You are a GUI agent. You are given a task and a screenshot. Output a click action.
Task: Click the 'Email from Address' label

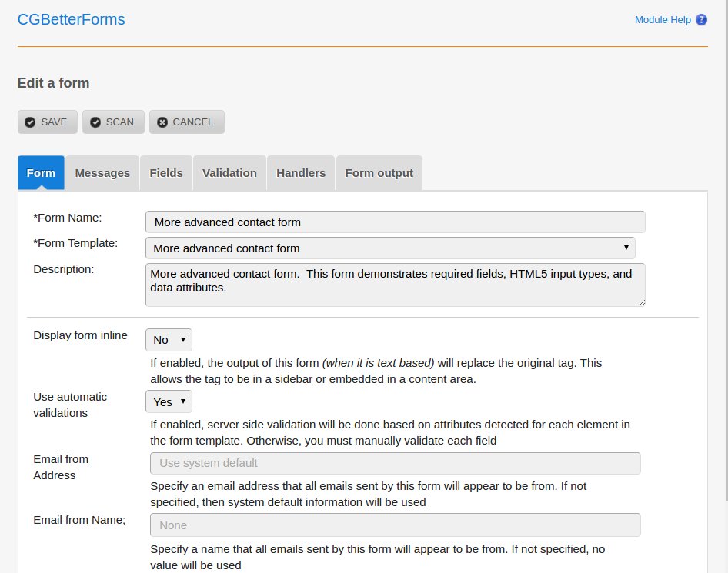(x=61, y=467)
